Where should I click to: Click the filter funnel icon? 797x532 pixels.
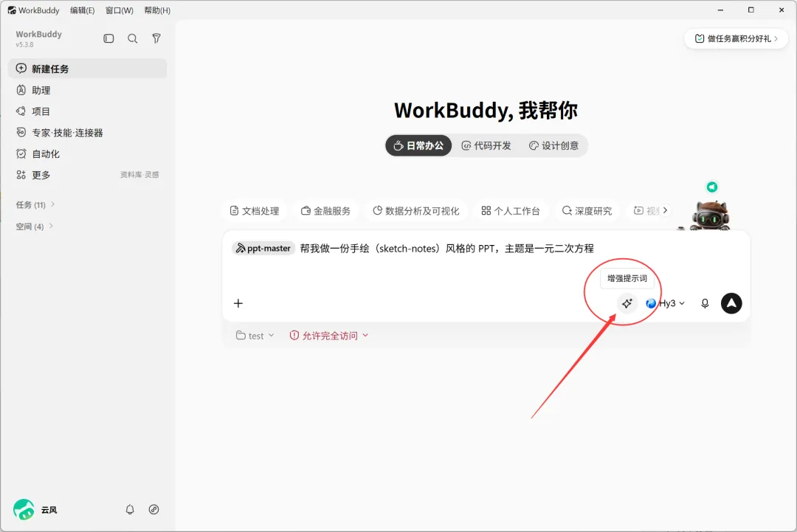pos(156,38)
